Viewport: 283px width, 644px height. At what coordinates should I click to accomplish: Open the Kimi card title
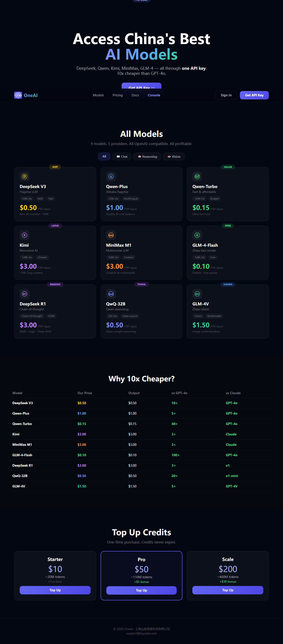tap(24, 245)
